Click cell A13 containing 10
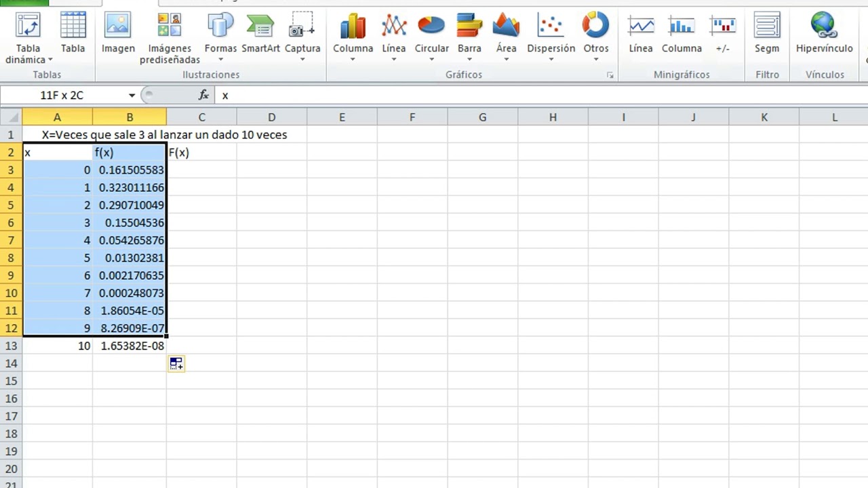The height and width of the screenshot is (488, 868). [x=57, y=346]
